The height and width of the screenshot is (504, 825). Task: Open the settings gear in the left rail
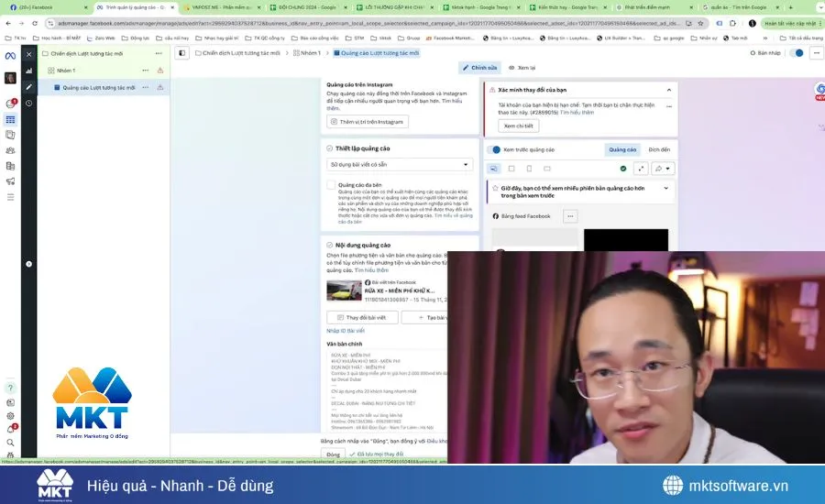tap(10, 416)
